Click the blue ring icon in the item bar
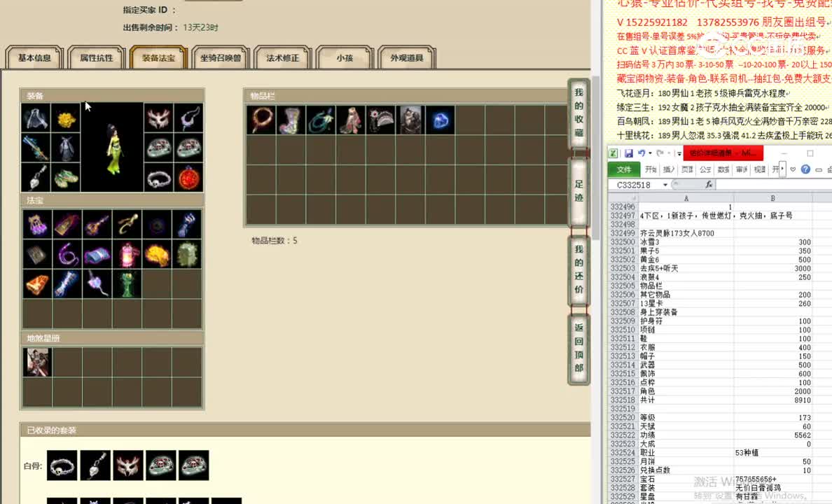The image size is (832, 504). click(441, 120)
